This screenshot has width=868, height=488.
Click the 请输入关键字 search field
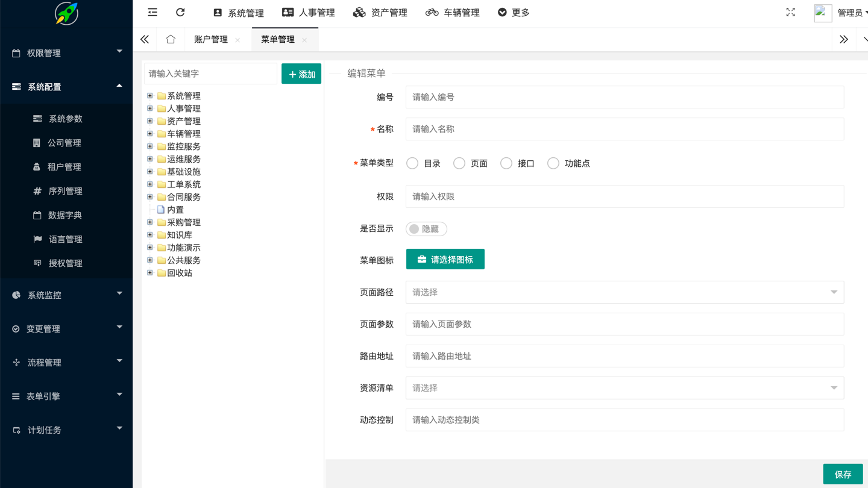pos(210,74)
